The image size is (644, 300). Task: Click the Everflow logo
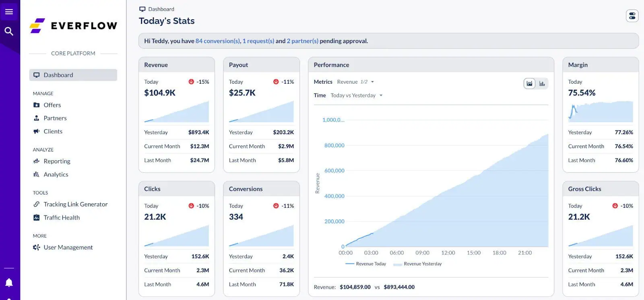coord(73,26)
